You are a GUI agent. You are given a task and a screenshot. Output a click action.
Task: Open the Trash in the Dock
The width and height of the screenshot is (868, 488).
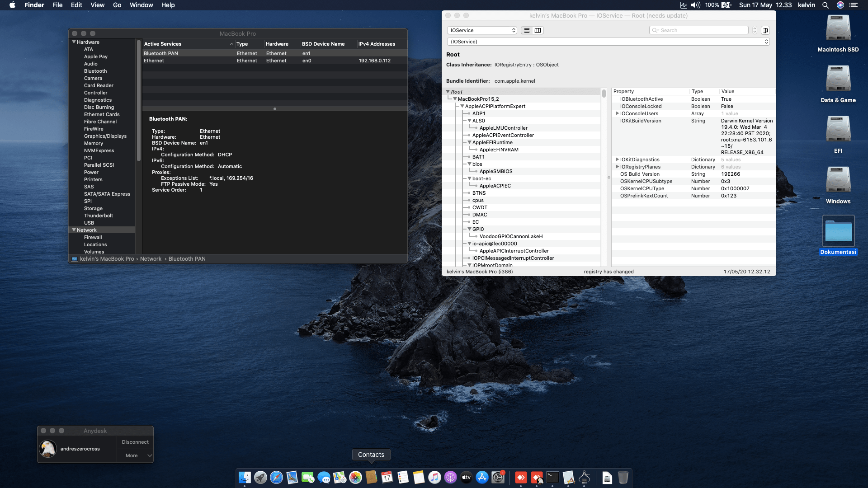[623, 477]
